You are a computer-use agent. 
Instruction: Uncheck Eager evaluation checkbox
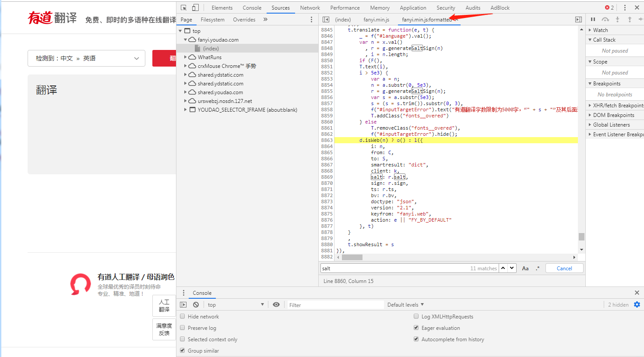click(x=416, y=328)
